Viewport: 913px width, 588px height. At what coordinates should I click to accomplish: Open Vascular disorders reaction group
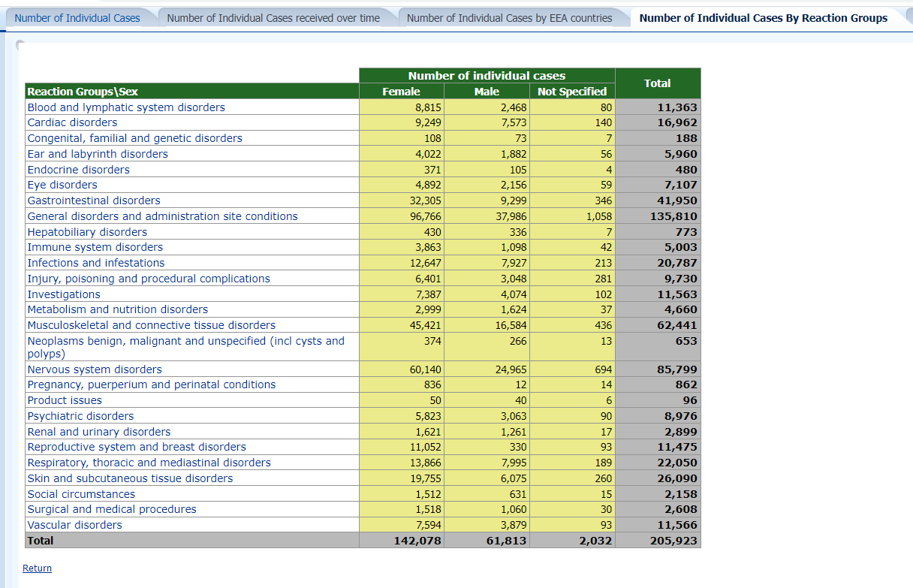pos(74,525)
